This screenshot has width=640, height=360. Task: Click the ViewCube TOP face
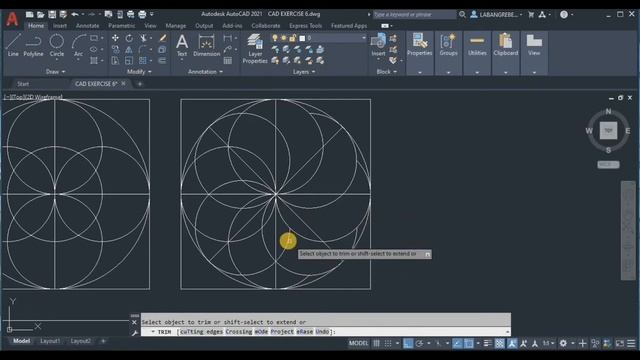(x=608, y=131)
